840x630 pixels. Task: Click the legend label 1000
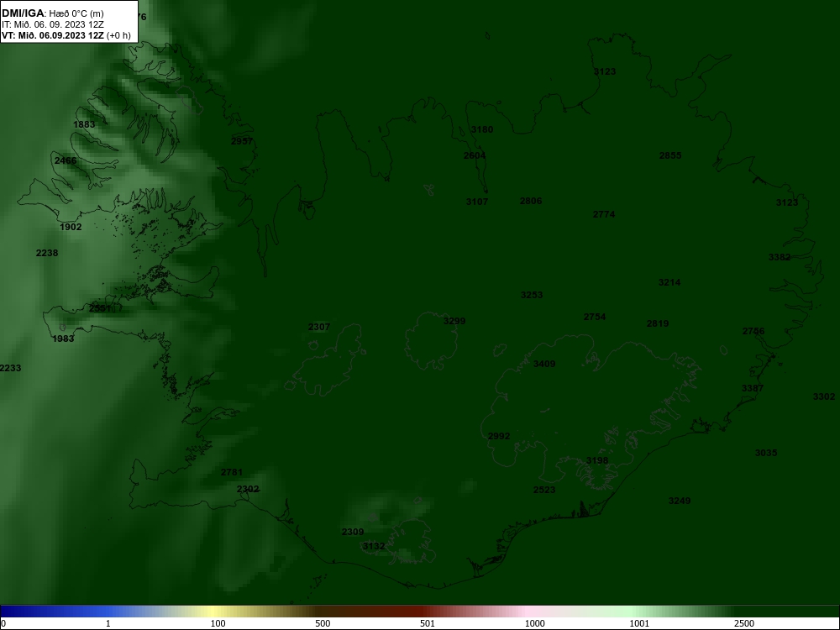(534, 623)
